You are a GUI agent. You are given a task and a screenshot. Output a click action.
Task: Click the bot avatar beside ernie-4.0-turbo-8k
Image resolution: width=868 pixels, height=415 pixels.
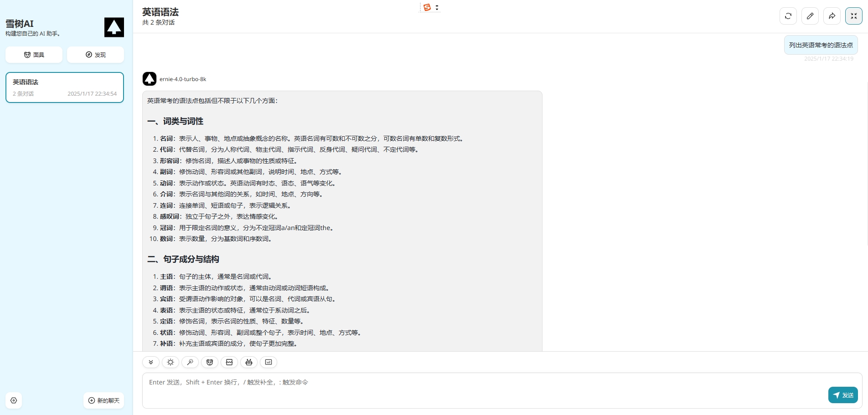click(x=150, y=78)
